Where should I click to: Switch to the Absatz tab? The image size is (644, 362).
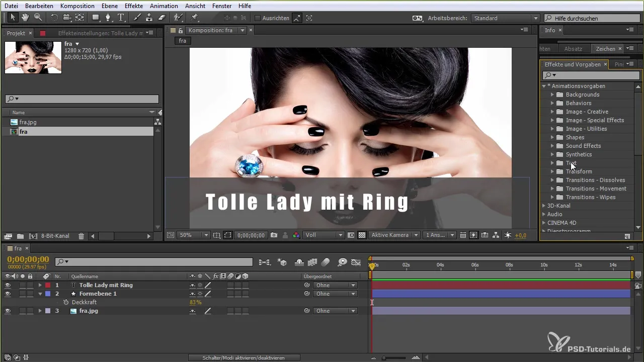[573, 49]
